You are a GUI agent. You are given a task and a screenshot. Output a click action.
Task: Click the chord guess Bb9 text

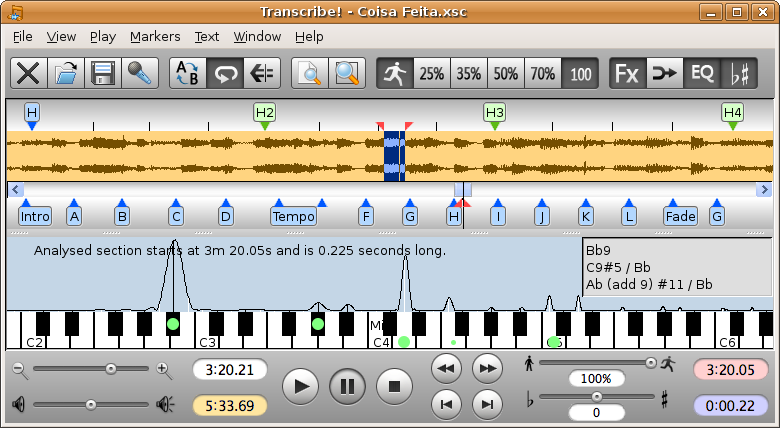point(598,251)
